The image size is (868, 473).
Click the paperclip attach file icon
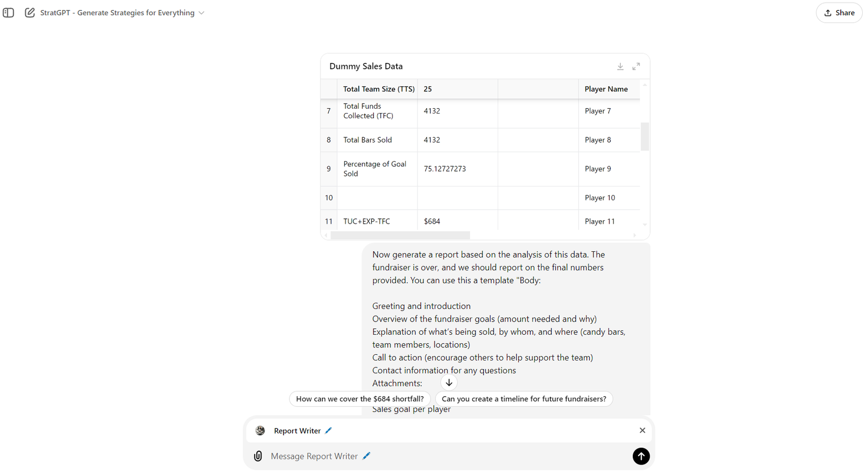(258, 456)
